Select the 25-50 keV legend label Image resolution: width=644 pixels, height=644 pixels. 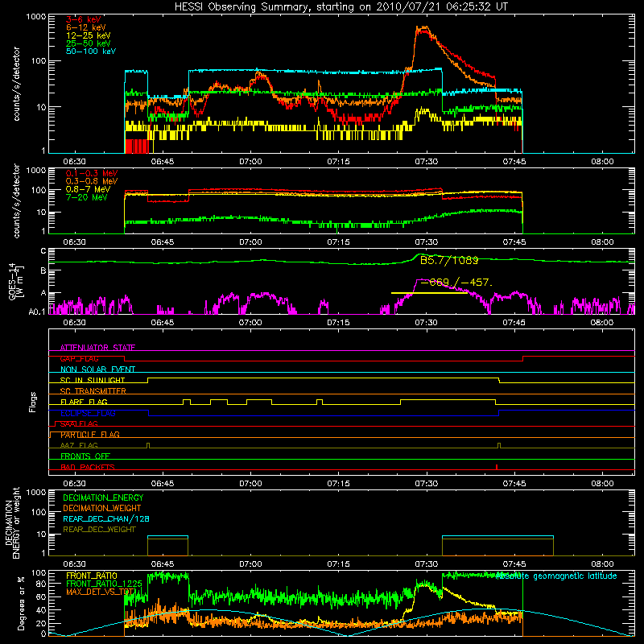[88, 43]
